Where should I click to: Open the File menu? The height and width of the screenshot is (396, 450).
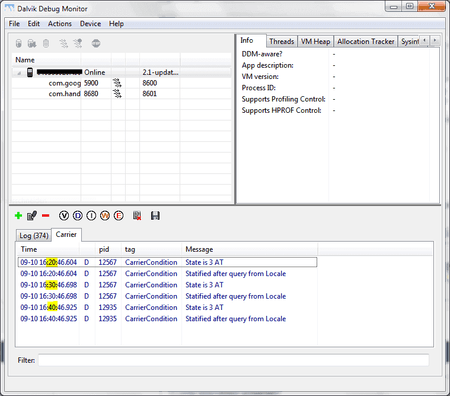[x=14, y=24]
